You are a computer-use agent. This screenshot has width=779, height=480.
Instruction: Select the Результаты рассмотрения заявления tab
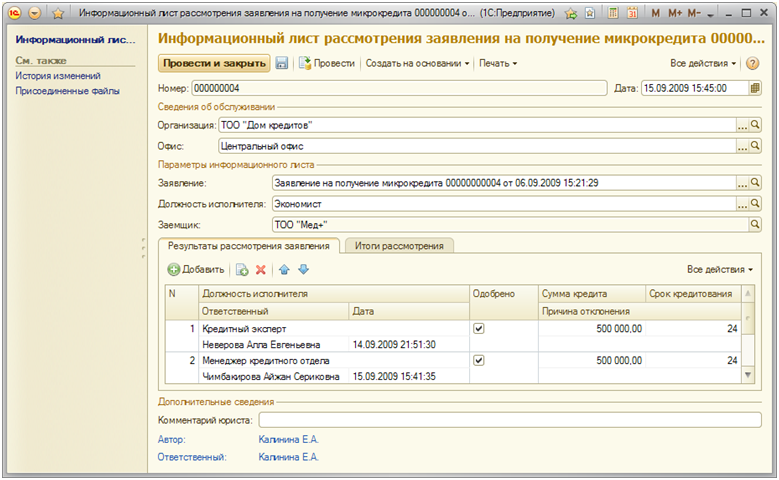pyautogui.click(x=248, y=245)
